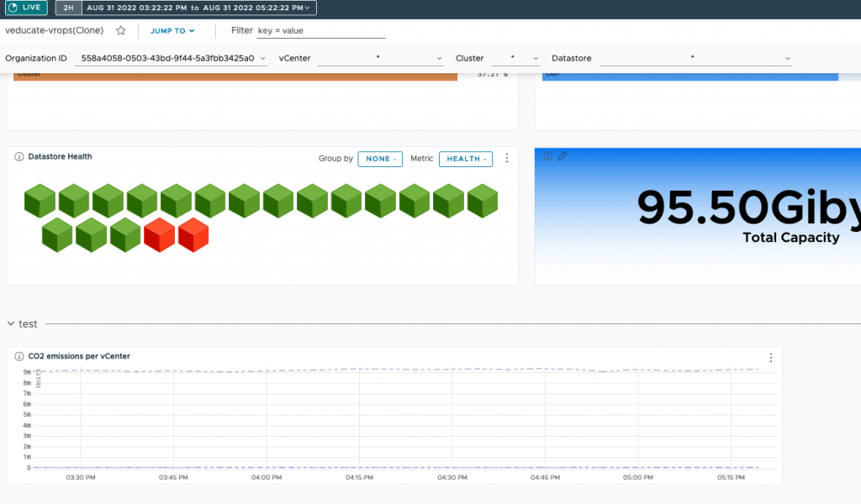Image resolution: width=861 pixels, height=504 pixels.
Task: Click the veducate-vrops(Clone) dashboard title
Action: point(55,31)
